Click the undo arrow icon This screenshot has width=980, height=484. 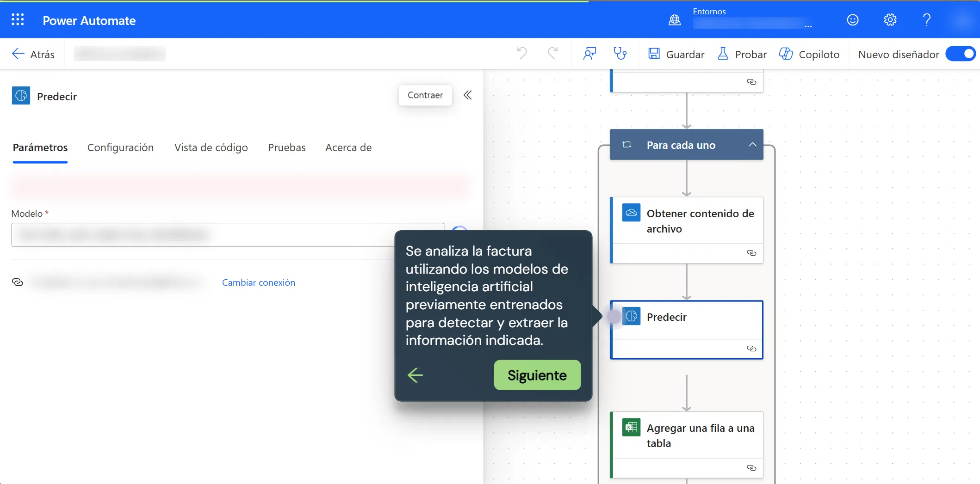pyautogui.click(x=522, y=54)
